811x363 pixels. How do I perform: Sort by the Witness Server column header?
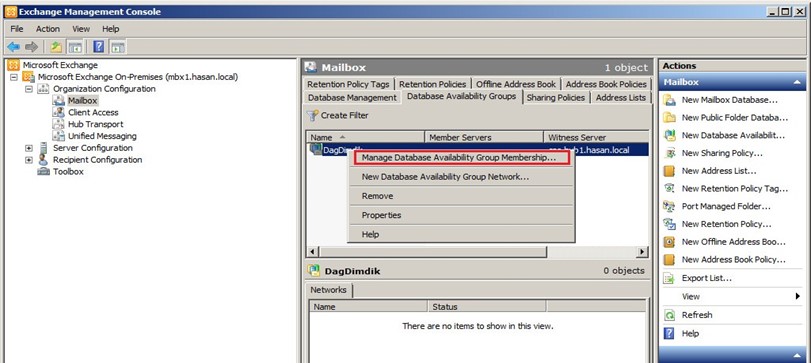tap(596, 138)
